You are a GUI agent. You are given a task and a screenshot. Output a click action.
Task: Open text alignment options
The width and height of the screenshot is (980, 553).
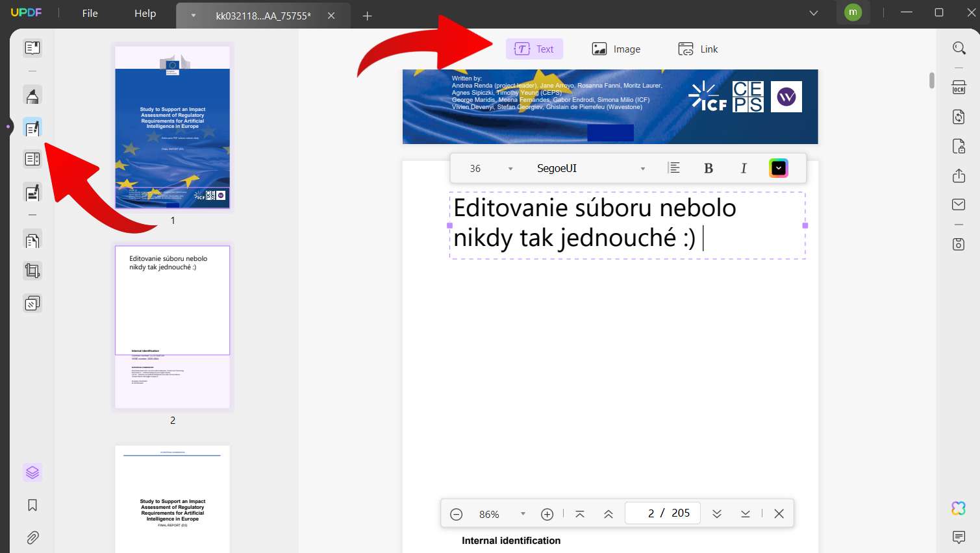[x=674, y=168]
